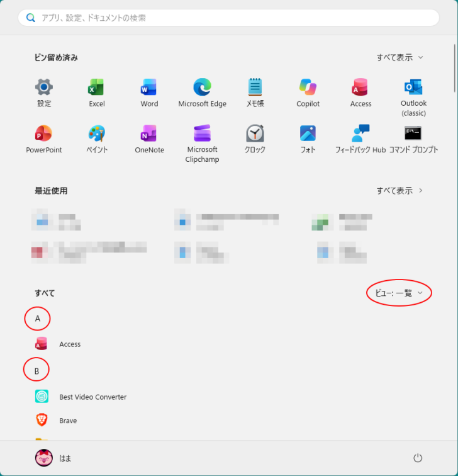The width and height of the screenshot is (458, 476).
Task: Launch OneNote from pinned apps
Action: [149, 139]
